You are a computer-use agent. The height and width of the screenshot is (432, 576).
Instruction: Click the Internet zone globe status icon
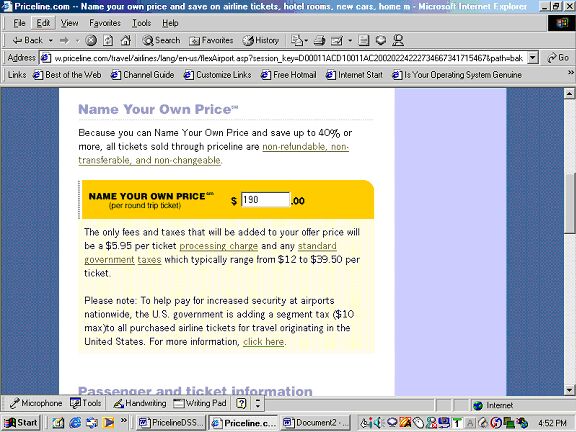[x=478, y=405]
